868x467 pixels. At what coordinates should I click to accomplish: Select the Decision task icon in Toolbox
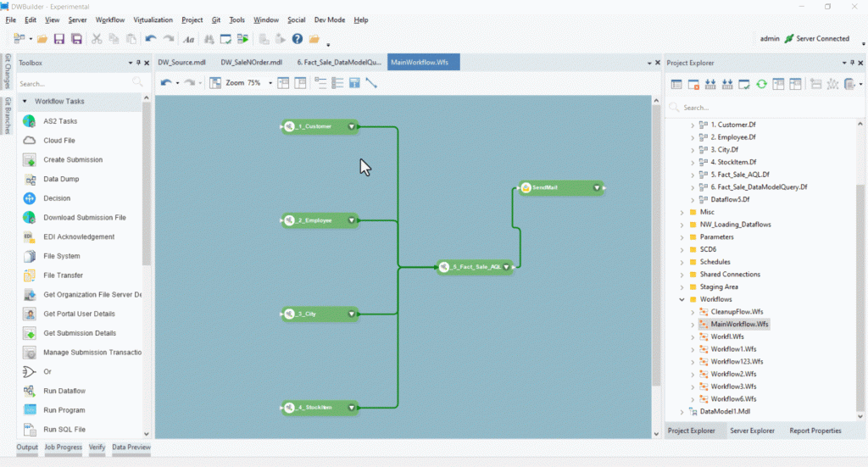(29, 198)
